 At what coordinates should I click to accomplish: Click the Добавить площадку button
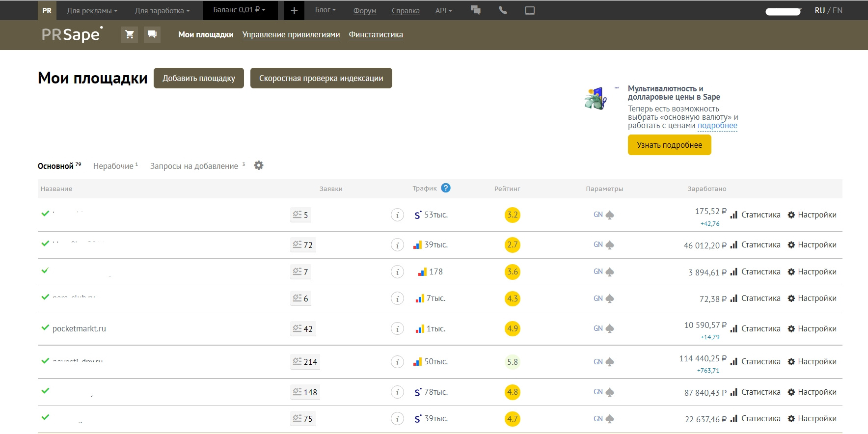coord(199,78)
